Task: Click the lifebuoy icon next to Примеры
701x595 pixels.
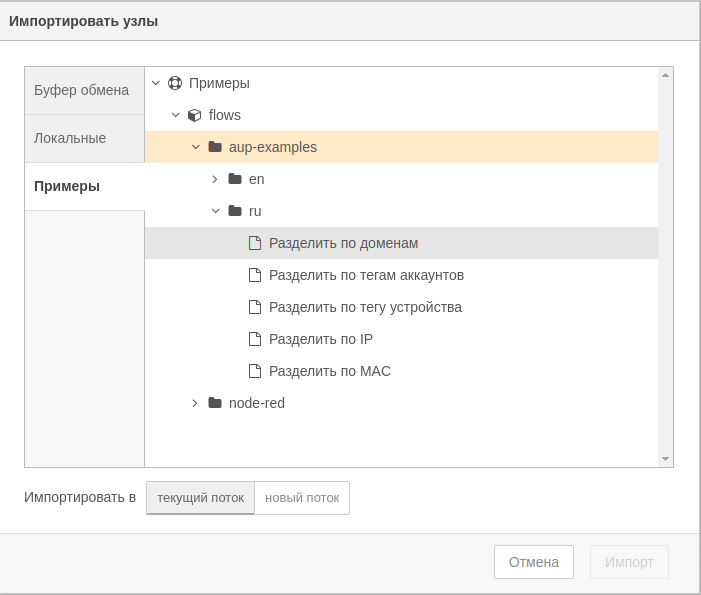Action: point(175,83)
